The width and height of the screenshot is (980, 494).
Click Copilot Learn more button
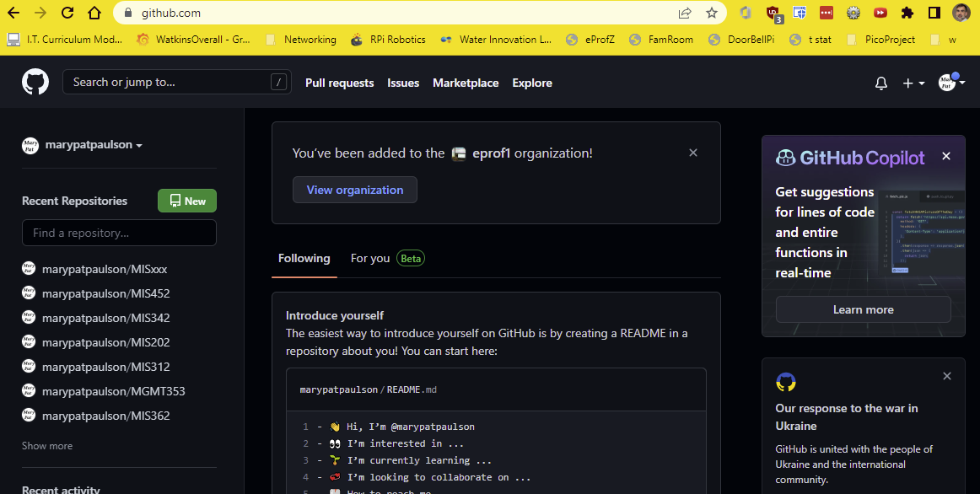[x=863, y=309]
